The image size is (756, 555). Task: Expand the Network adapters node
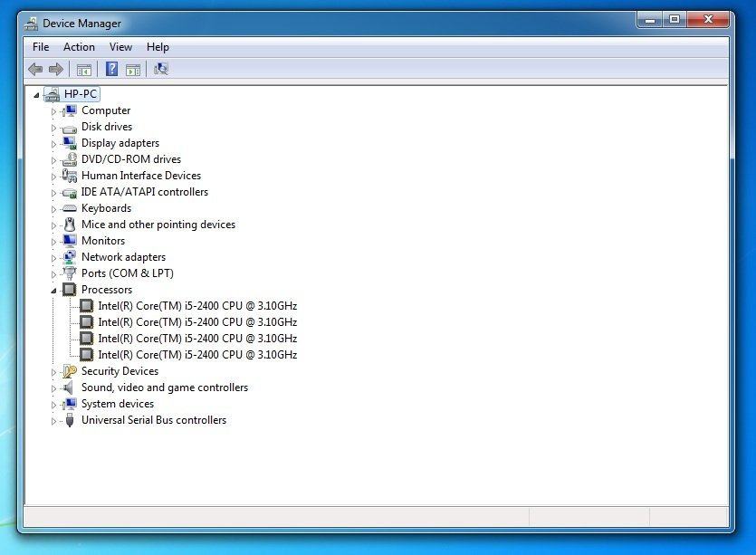53,258
